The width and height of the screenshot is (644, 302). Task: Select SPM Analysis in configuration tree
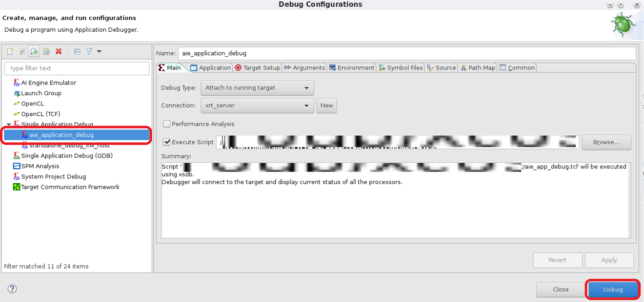click(x=40, y=166)
